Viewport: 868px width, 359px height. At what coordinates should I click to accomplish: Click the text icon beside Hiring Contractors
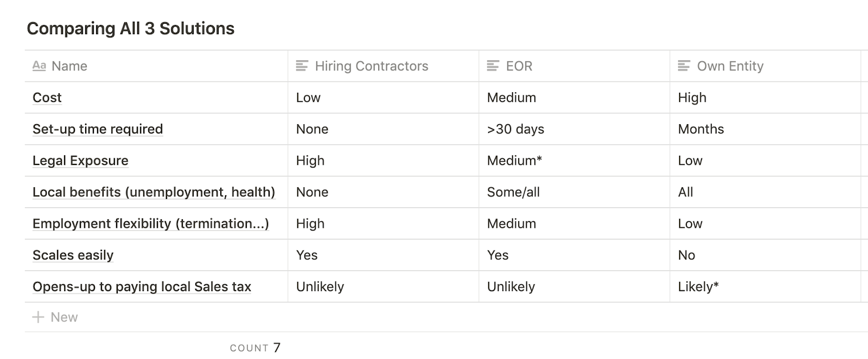[302, 66]
